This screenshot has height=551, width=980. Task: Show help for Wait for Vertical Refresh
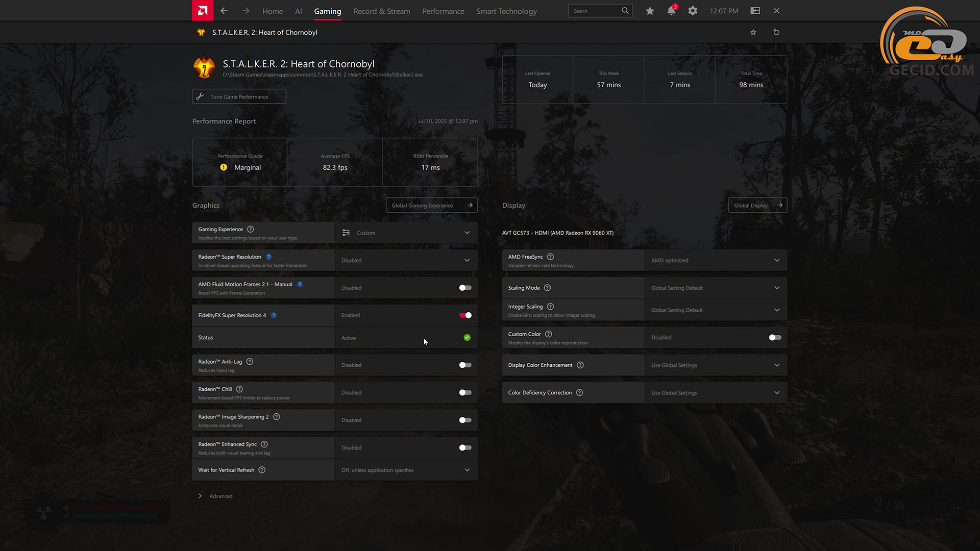tap(262, 470)
